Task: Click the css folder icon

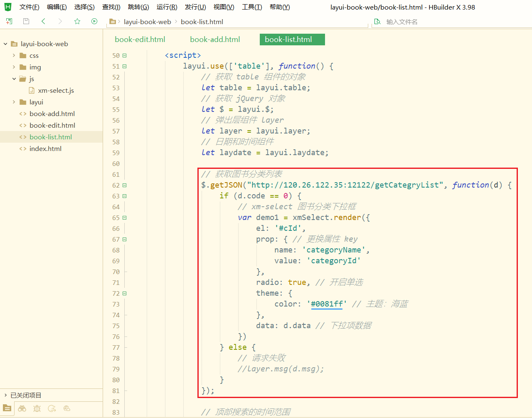Action: [23, 55]
